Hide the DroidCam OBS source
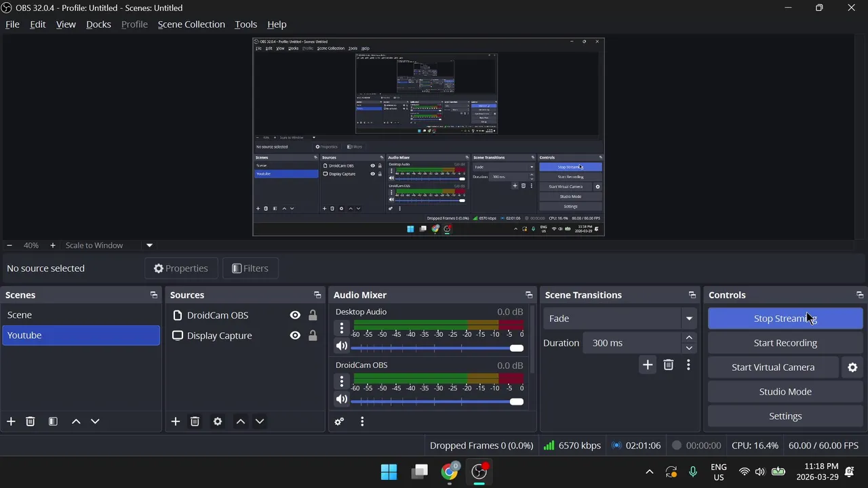 pos(295,315)
